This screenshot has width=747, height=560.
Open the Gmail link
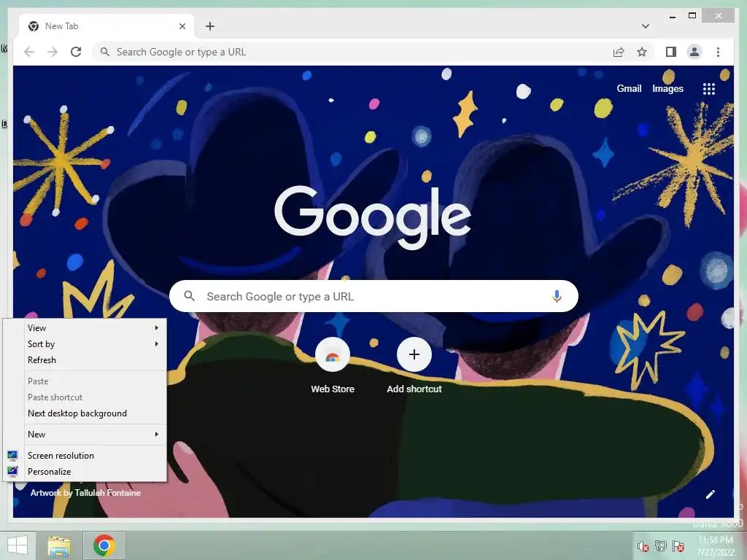coord(629,88)
